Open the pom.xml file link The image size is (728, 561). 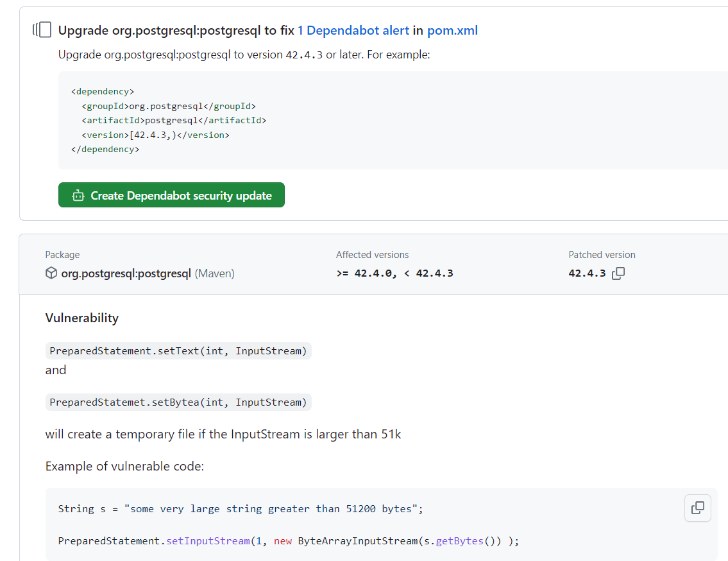[452, 30]
